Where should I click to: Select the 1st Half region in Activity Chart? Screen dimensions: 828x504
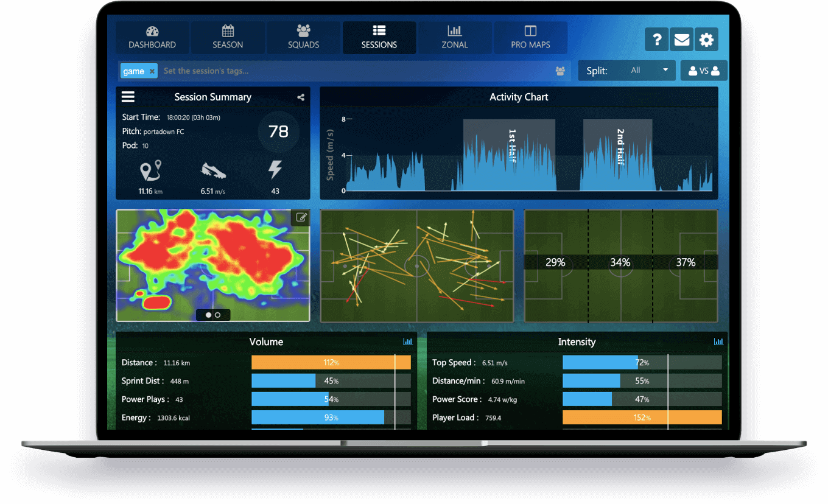509,155
